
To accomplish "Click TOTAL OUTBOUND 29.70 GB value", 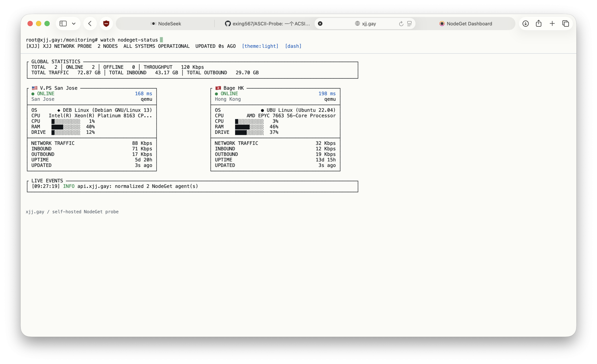I will [x=247, y=73].
